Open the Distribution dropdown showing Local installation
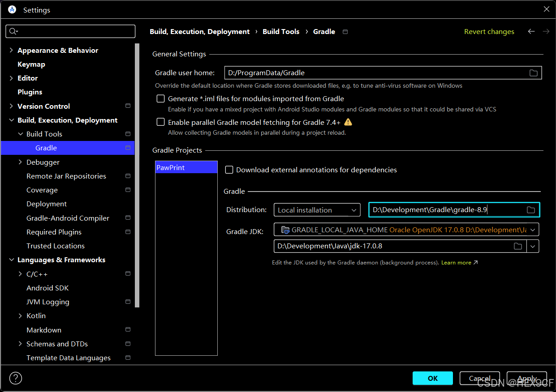Screen dimensions: 556x392 317,210
